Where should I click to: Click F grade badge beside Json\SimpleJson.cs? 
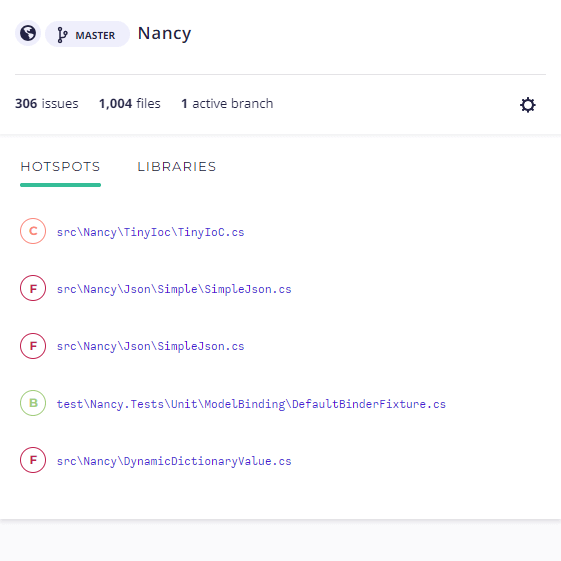[x=33, y=346]
